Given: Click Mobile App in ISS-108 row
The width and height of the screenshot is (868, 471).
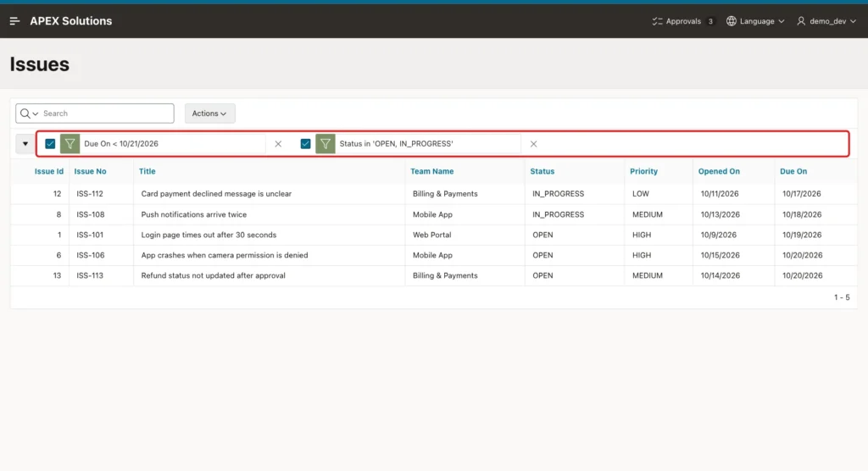Looking at the screenshot, I should click(432, 214).
